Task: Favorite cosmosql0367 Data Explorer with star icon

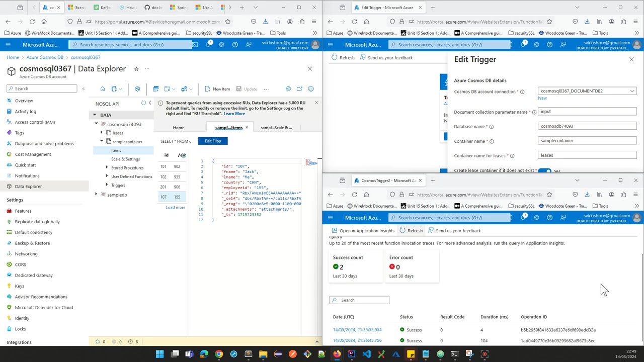Action: coord(136,69)
